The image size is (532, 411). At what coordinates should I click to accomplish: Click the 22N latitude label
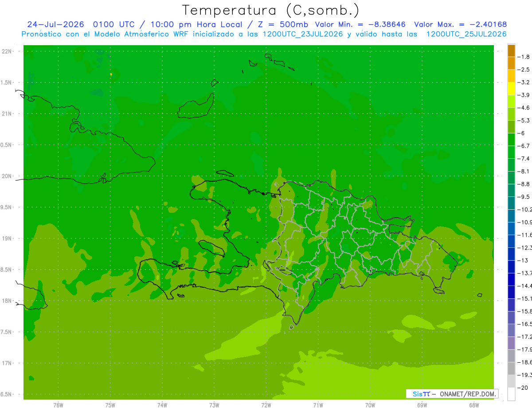point(7,51)
